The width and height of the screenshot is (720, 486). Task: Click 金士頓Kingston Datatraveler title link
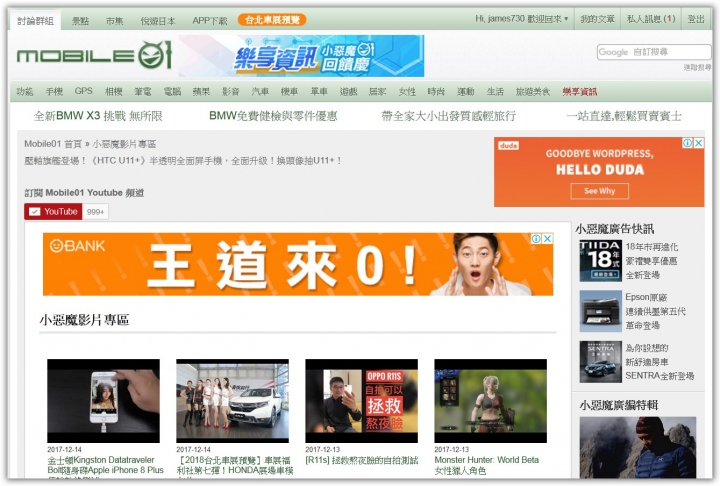pos(106,465)
